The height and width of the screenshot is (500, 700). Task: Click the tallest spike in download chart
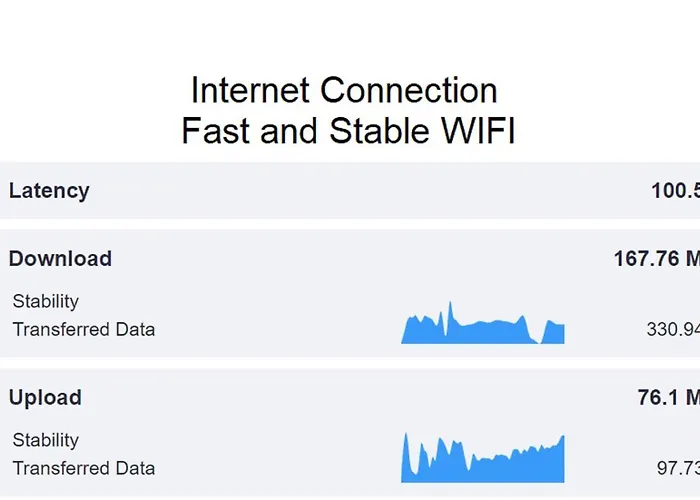click(450, 310)
